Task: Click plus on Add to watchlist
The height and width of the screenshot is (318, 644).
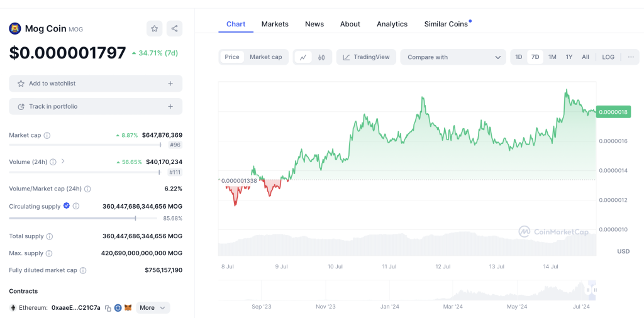Action: pos(170,84)
